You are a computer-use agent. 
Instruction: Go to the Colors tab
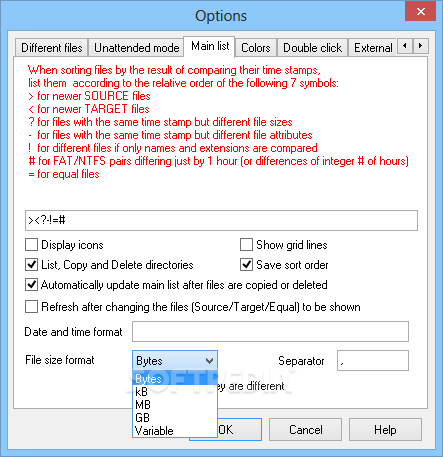[256, 48]
